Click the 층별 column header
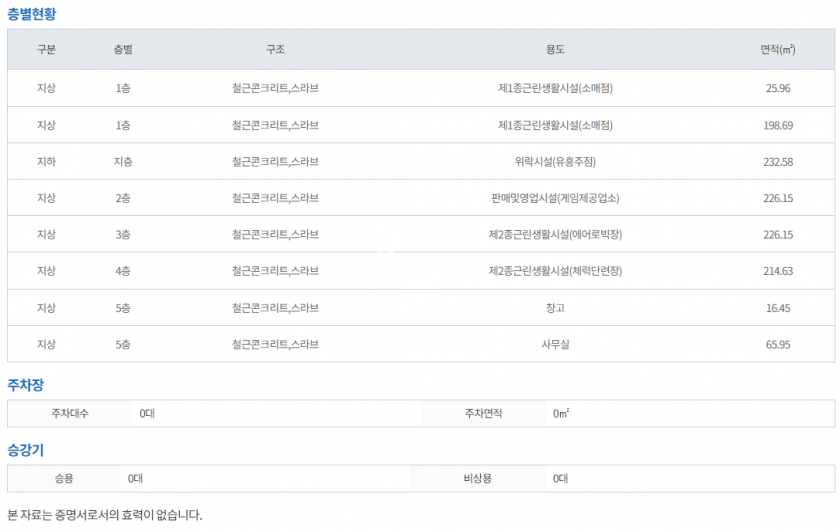840x532 pixels. 123,50
